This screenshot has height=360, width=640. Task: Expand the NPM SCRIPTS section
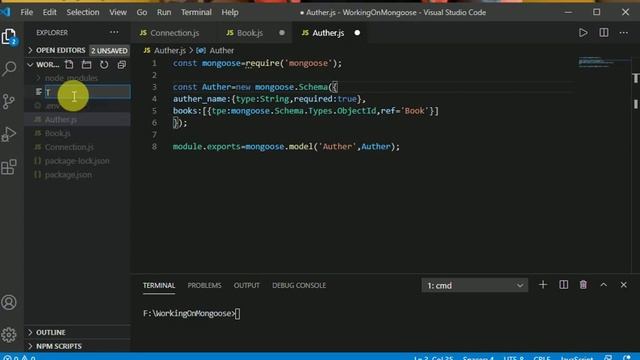78,346
